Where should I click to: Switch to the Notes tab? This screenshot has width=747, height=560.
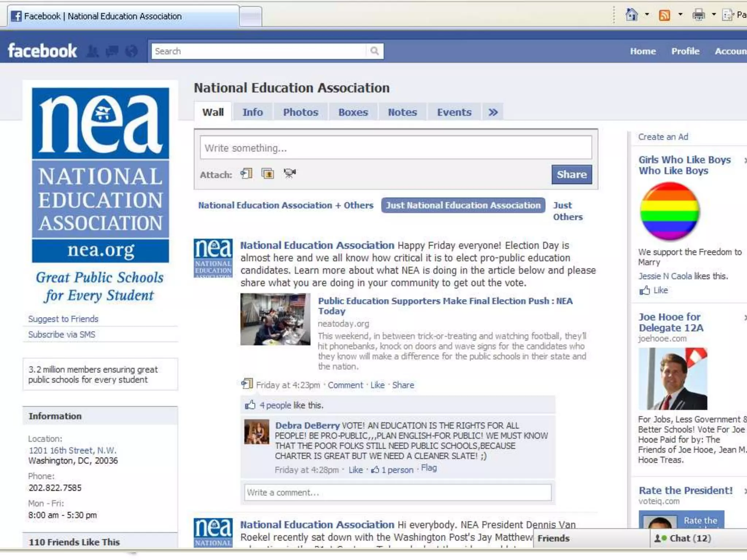pos(402,112)
